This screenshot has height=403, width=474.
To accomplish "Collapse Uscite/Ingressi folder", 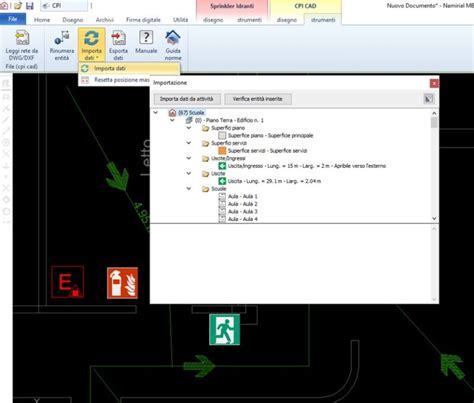I will (189, 158).
